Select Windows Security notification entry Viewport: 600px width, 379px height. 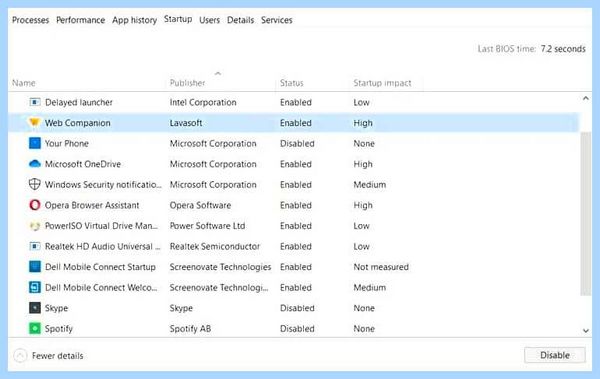(103, 185)
